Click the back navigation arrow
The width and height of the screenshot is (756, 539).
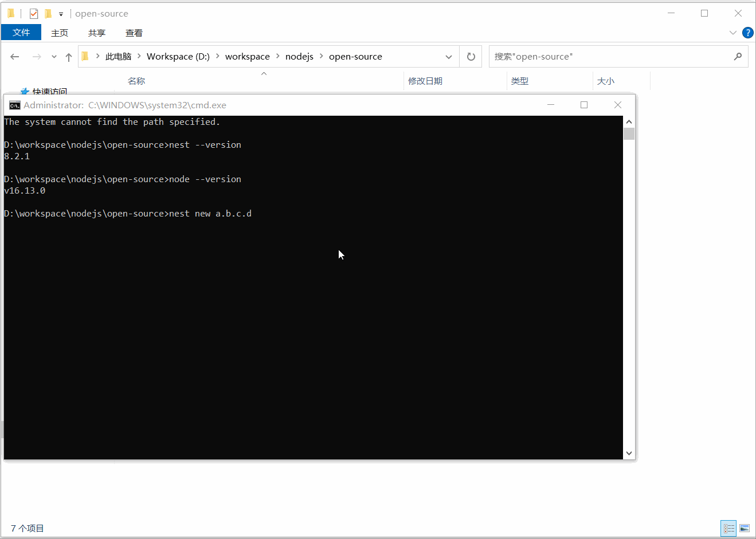click(x=15, y=56)
